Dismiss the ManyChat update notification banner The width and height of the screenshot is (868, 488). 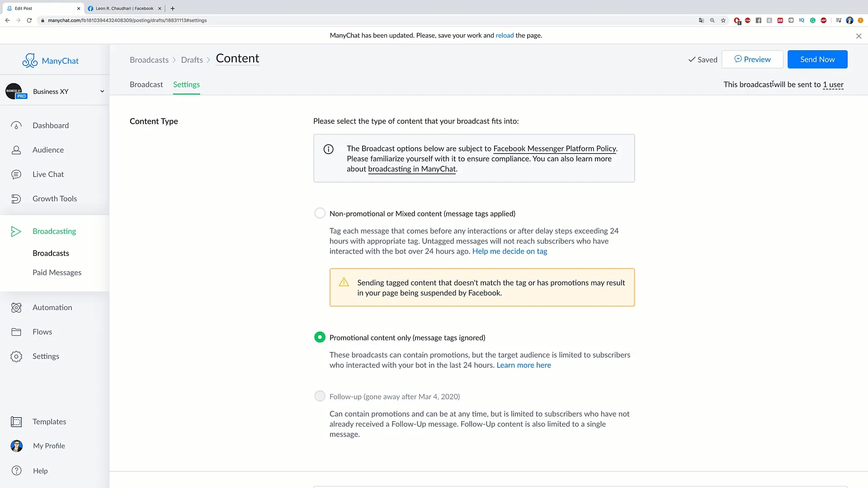tap(859, 36)
